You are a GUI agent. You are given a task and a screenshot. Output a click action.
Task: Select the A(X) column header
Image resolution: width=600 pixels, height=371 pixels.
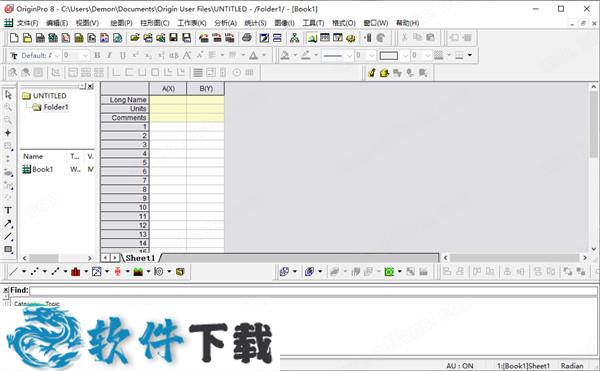pos(168,88)
